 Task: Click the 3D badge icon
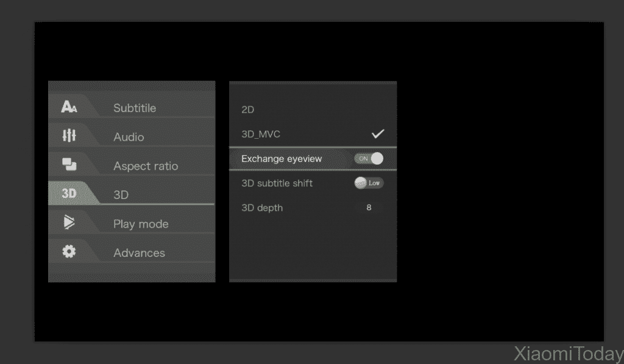(x=69, y=194)
